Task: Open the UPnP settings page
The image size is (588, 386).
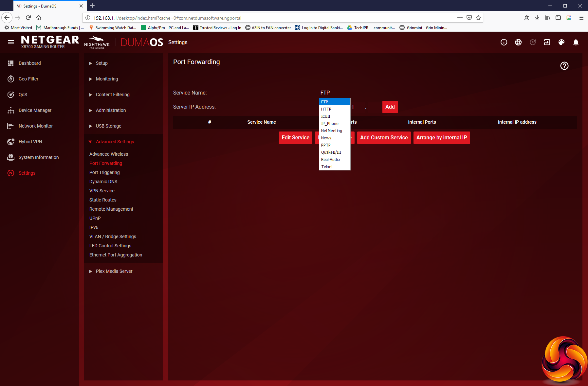Action: [x=95, y=218]
